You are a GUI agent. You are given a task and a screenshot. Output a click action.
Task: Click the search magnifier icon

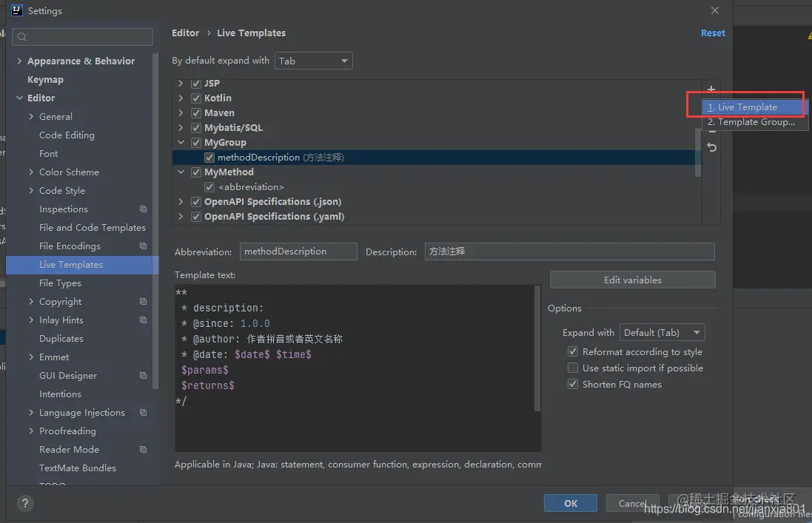tap(21, 37)
